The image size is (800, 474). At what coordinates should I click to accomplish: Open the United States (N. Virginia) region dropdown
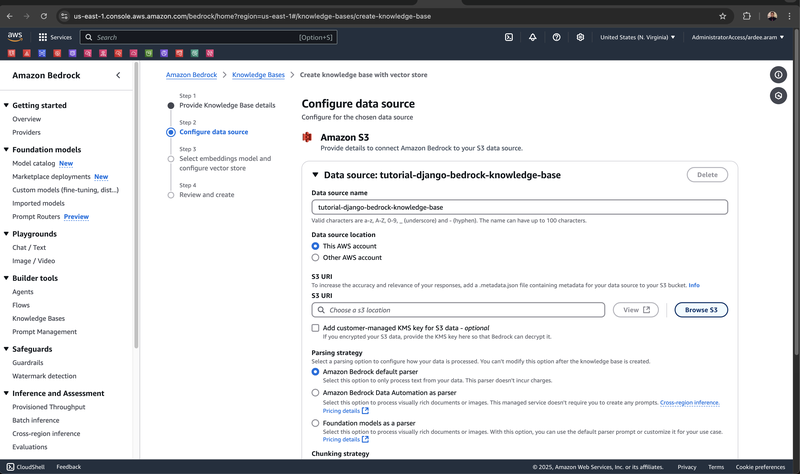click(637, 37)
